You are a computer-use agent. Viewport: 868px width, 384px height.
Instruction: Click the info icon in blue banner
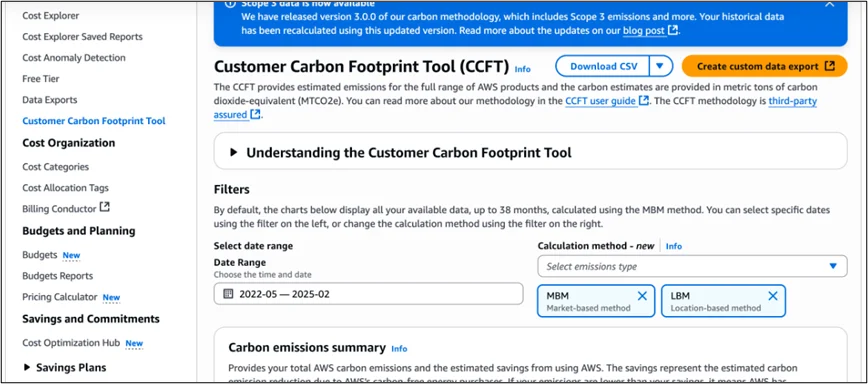pos(230,4)
